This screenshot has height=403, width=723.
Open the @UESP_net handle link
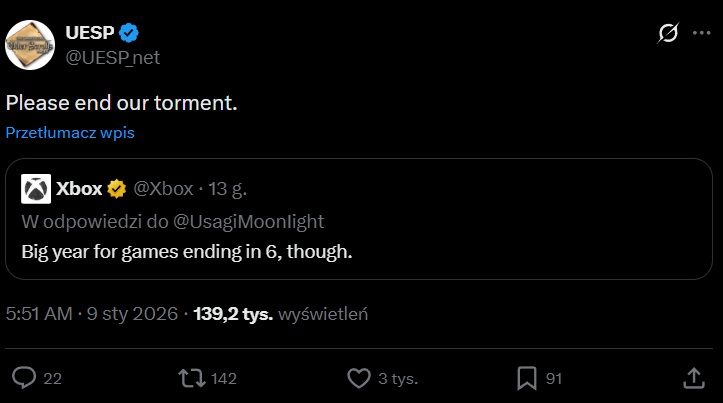[x=112, y=57]
